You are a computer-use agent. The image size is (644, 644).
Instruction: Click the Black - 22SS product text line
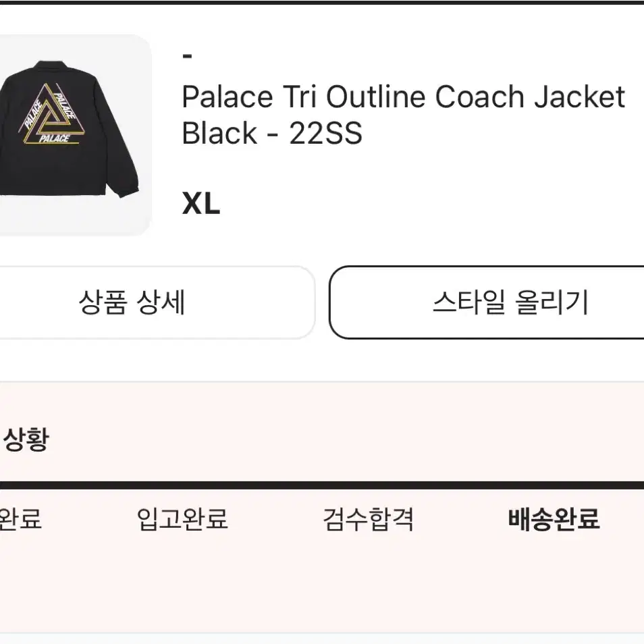(x=272, y=133)
